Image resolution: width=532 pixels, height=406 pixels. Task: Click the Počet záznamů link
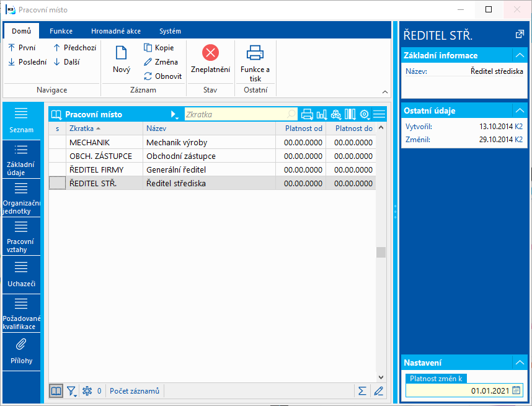135,391
